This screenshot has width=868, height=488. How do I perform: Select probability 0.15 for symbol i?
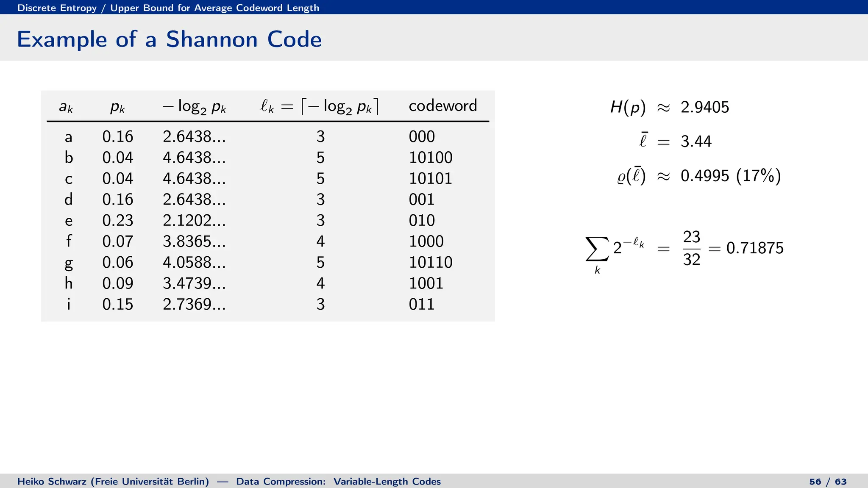click(x=118, y=304)
